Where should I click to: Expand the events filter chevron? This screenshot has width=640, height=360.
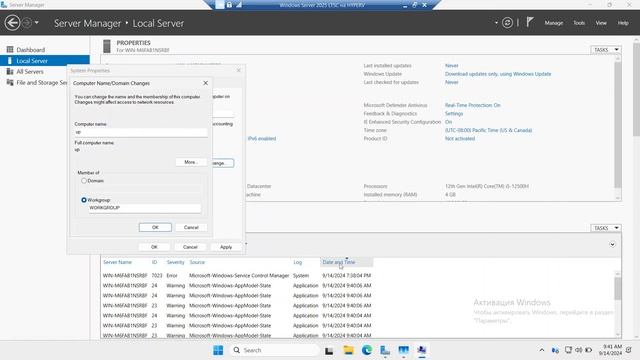(x=612, y=244)
